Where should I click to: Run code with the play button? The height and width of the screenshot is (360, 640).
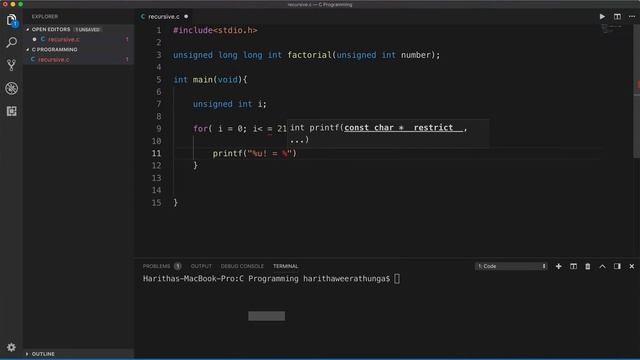[x=602, y=17]
